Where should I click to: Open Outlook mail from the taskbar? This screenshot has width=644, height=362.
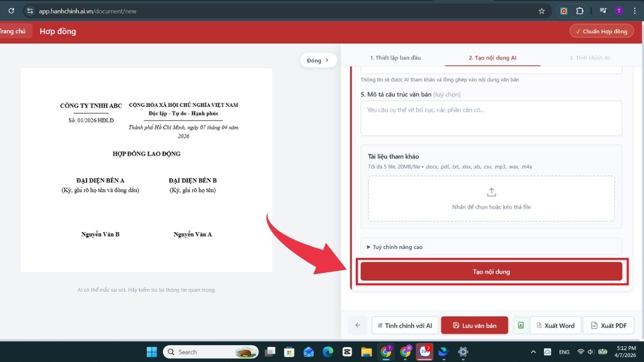(309, 352)
